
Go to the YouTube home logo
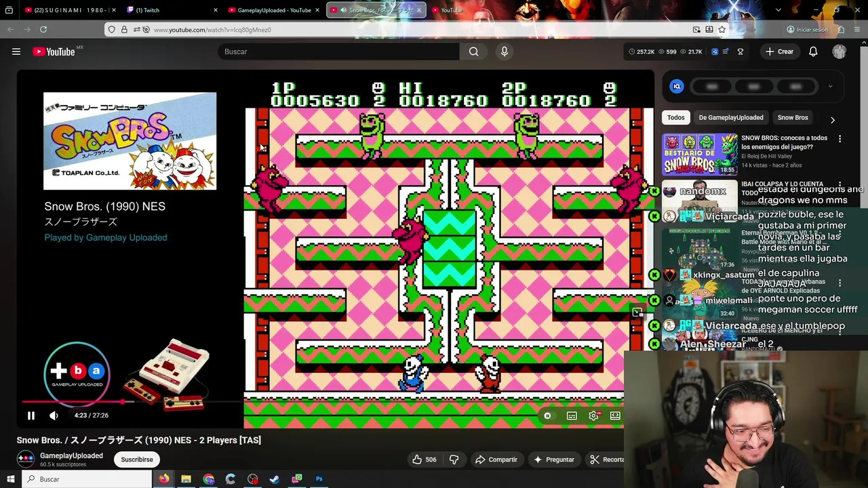click(x=54, y=52)
